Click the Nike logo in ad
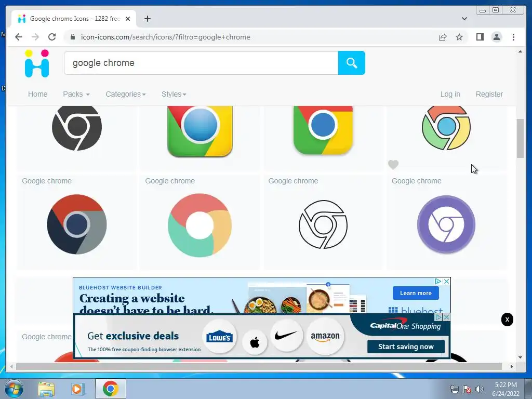This screenshot has height=399, width=532. coord(287,336)
